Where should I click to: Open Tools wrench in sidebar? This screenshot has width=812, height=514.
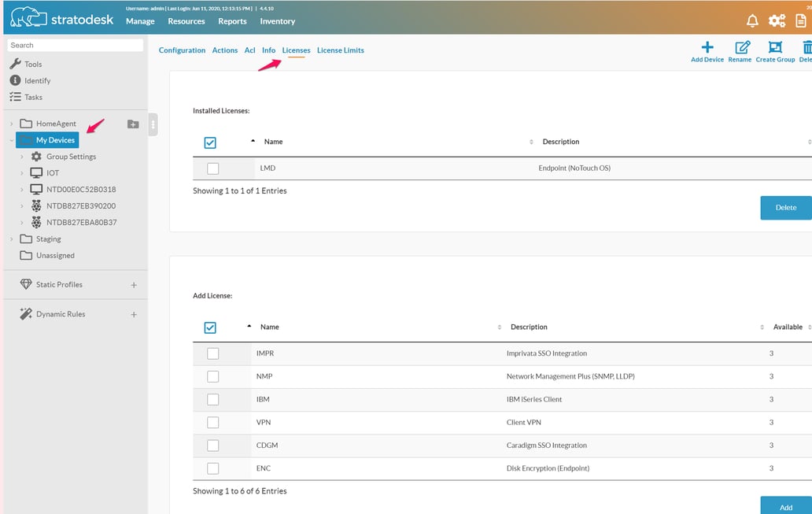tap(15, 64)
